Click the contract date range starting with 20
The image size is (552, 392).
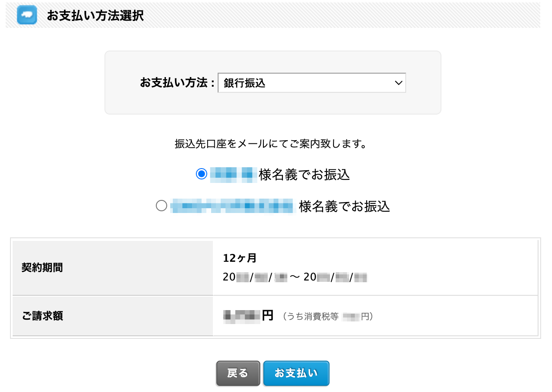point(295,277)
